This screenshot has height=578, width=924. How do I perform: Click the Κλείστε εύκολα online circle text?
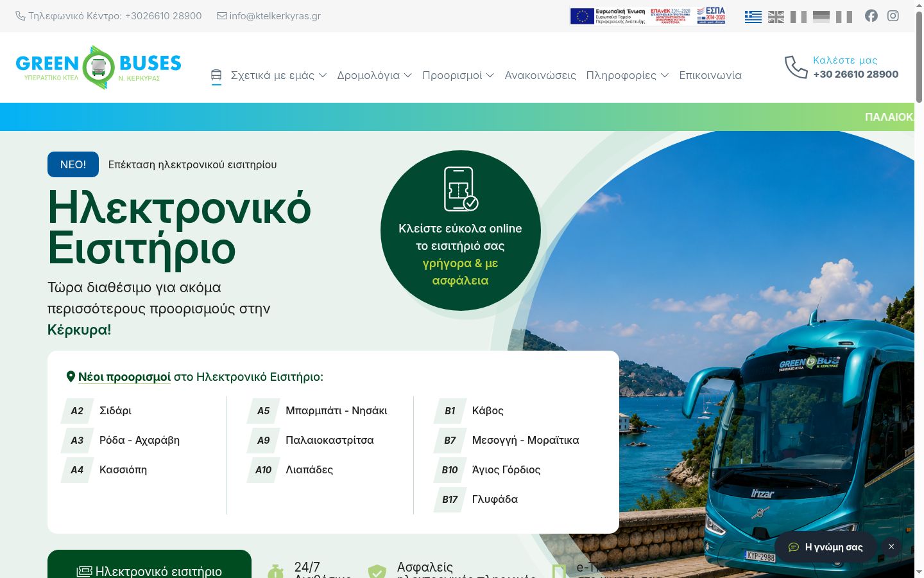[x=461, y=254]
